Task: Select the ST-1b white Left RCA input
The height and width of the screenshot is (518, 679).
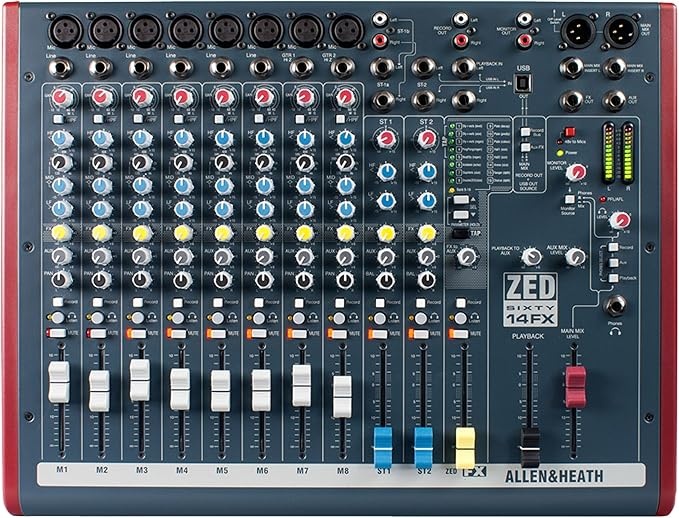Action: [380, 19]
